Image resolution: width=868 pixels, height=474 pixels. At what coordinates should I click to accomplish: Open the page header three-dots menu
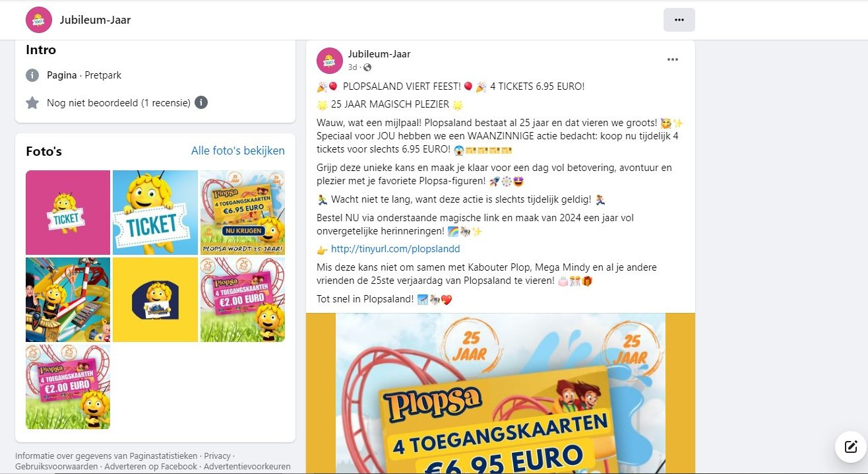(x=679, y=20)
